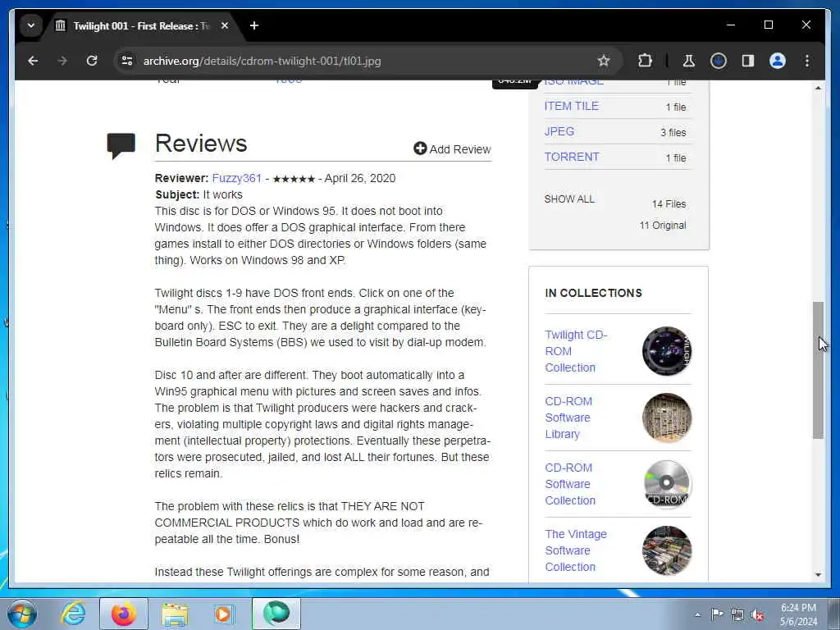Select the Twilight 001 - First Release tab

(x=142, y=25)
